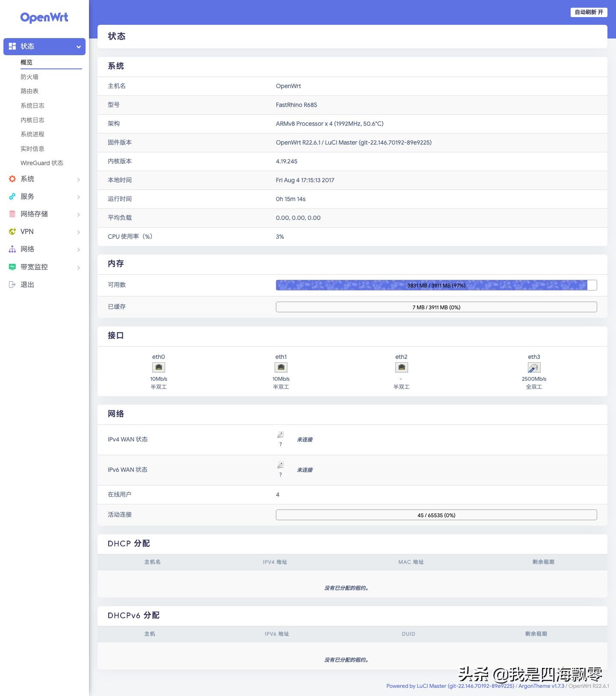Open the 系统日志 system log page

[x=33, y=106]
